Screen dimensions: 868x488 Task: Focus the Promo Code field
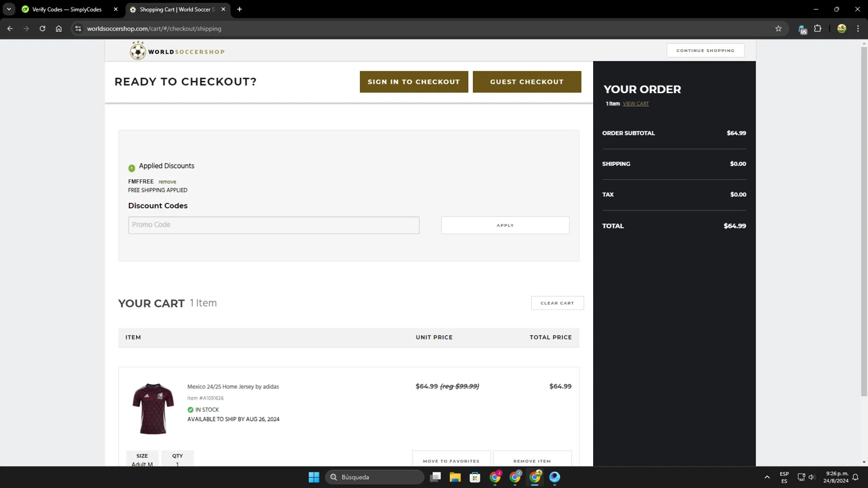[274, 225]
